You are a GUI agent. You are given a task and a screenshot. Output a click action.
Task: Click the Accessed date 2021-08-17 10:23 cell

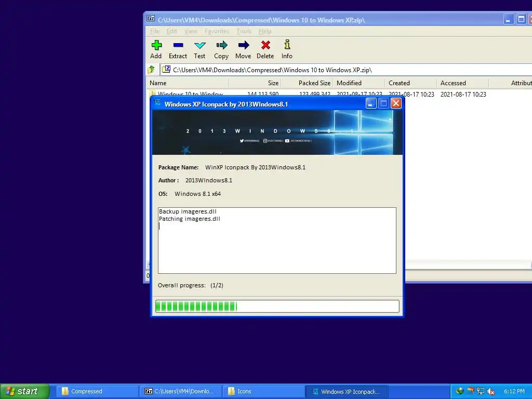(463, 95)
